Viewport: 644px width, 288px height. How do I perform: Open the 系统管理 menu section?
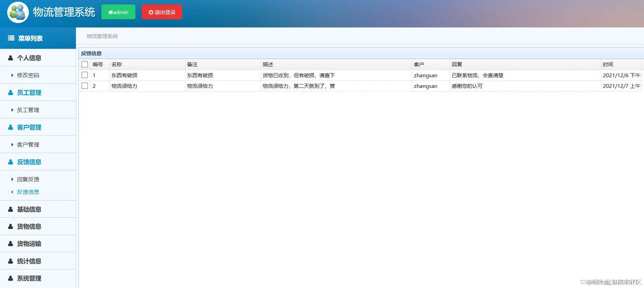(38, 278)
